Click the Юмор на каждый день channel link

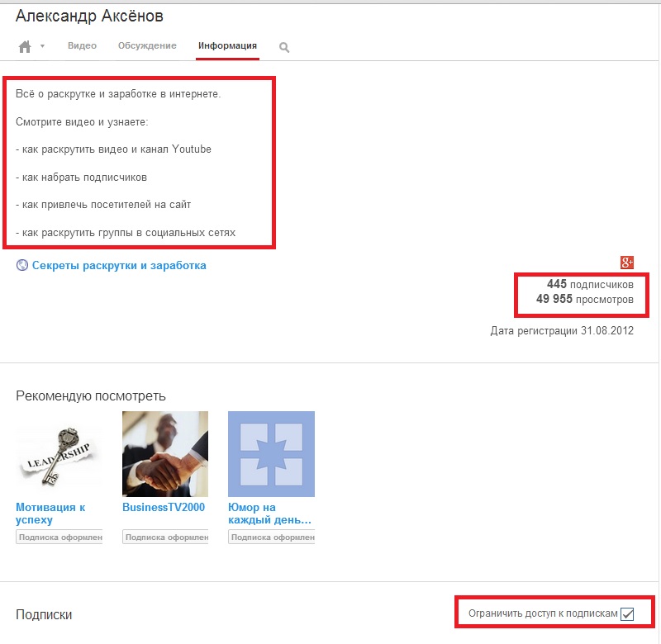(x=270, y=514)
